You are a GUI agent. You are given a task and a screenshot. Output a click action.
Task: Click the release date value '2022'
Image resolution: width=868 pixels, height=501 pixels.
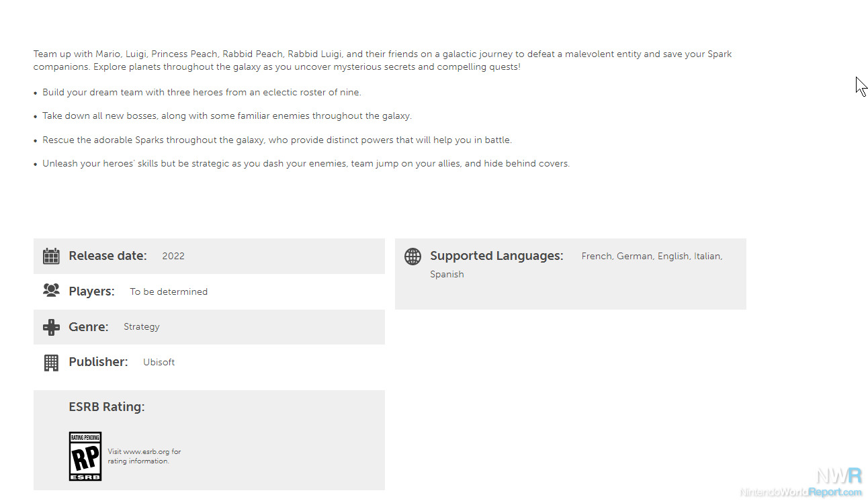(173, 256)
